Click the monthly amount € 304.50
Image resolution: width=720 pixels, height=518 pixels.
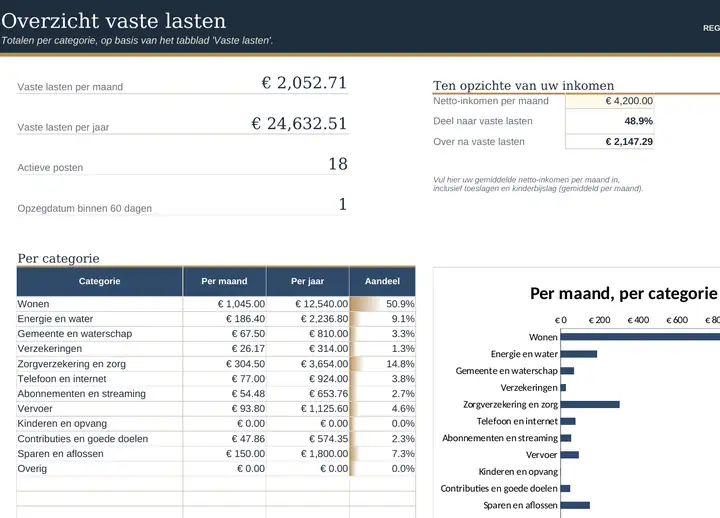point(224,364)
